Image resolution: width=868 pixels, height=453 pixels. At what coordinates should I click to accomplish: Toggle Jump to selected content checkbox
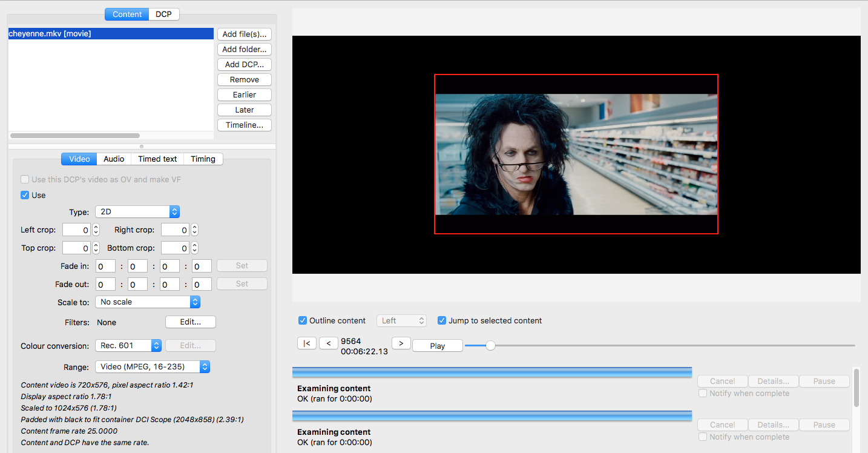(442, 320)
